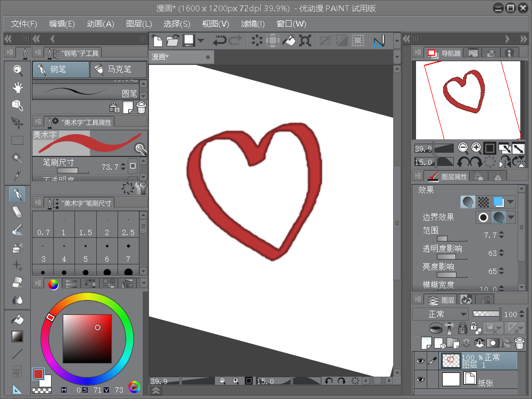Open the 正常 blending mode dropdown
The width and height of the screenshot is (532, 399).
coord(440,314)
